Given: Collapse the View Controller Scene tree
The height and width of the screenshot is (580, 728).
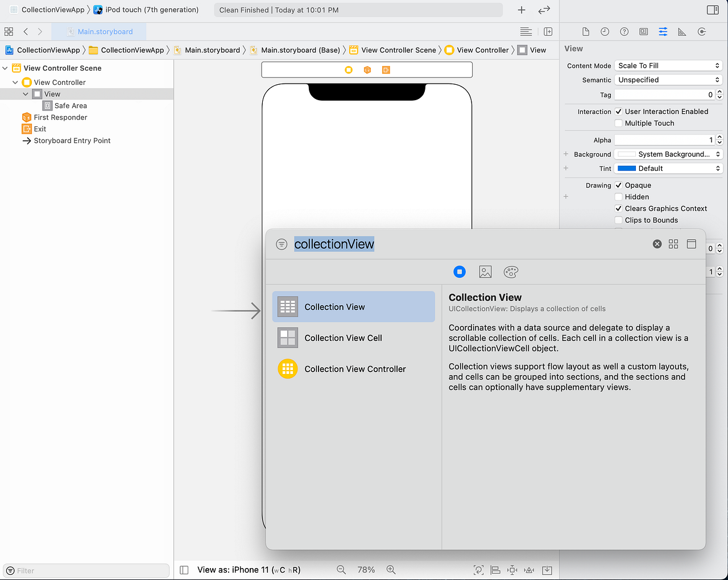Looking at the screenshot, I should pos(5,68).
